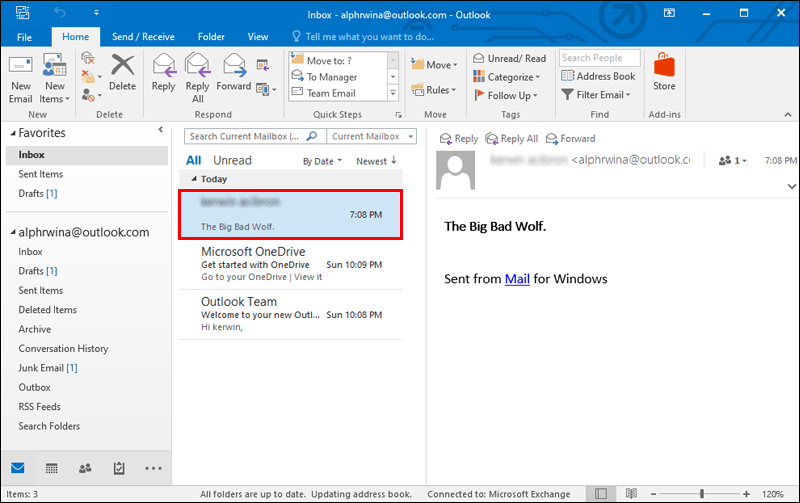Open People view in navigation bar

85,468
